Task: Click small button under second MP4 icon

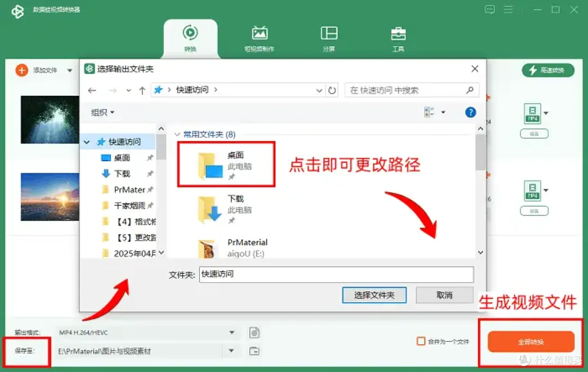Action: (x=534, y=211)
